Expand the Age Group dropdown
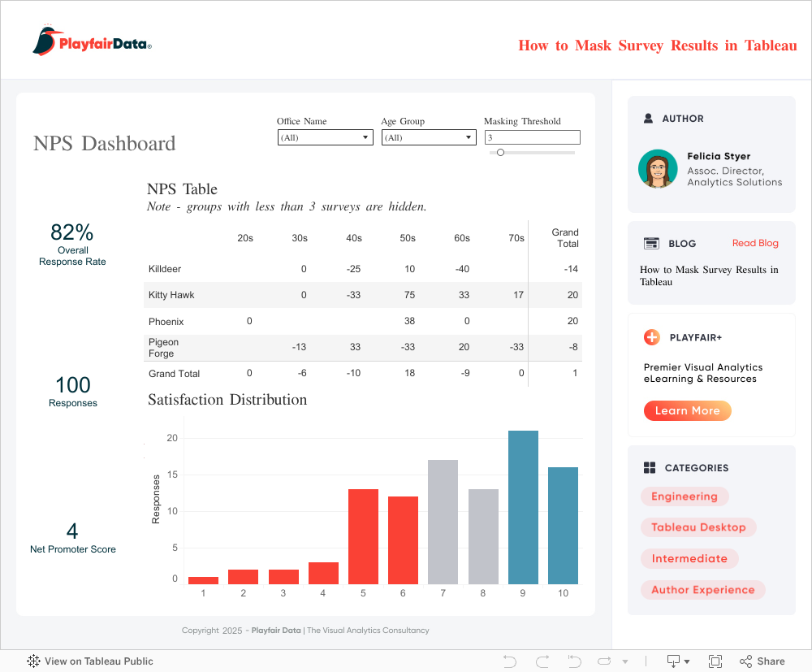Screen dimensions: 812x672 [429, 138]
